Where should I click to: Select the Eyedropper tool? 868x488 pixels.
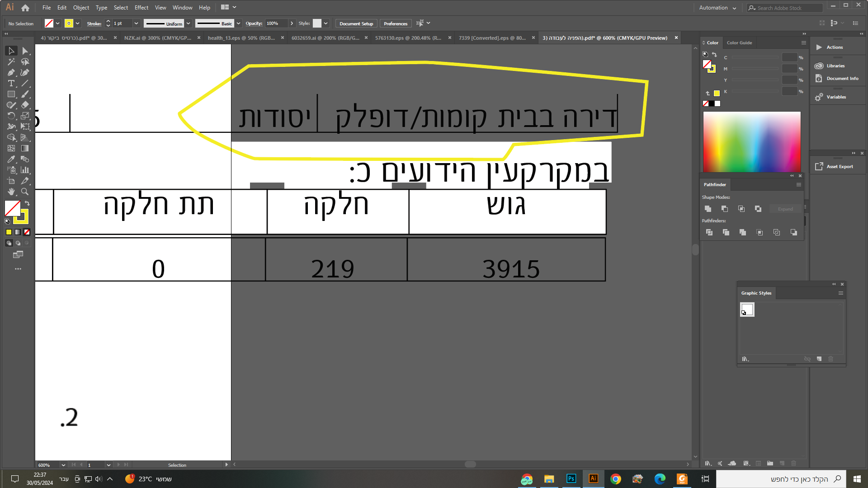tap(11, 159)
